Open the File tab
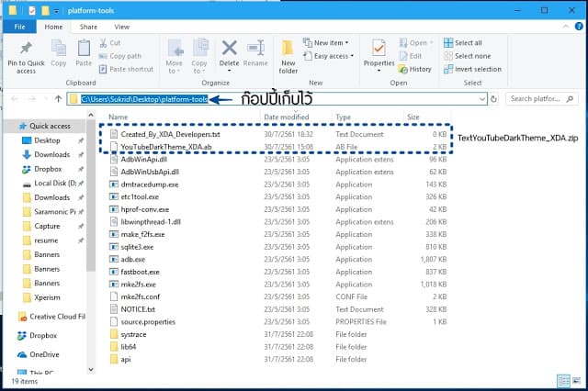The height and width of the screenshot is (391, 588). click(19, 27)
